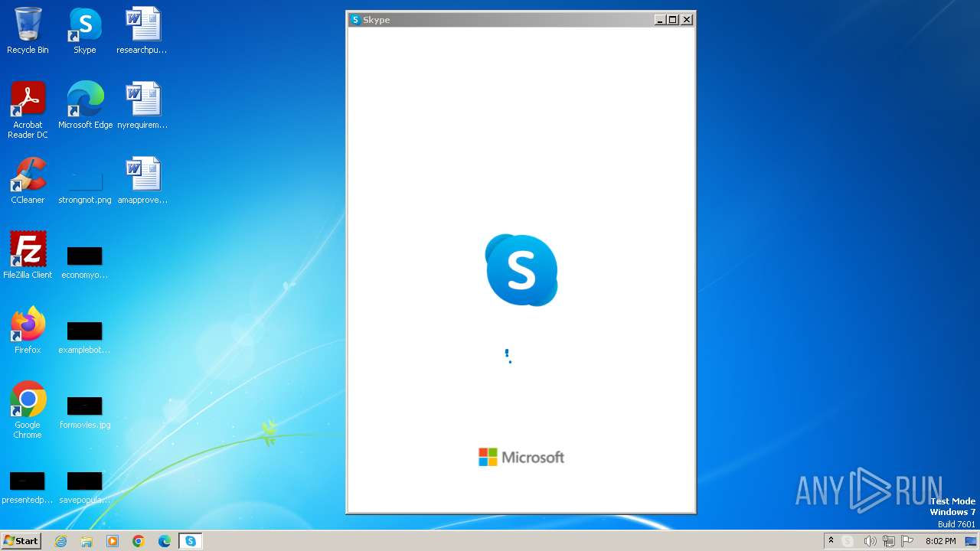Select the Google Chrome desktop shortcut
The height and width of the screenshot is (551, 980).
click(x=28, y=410)
